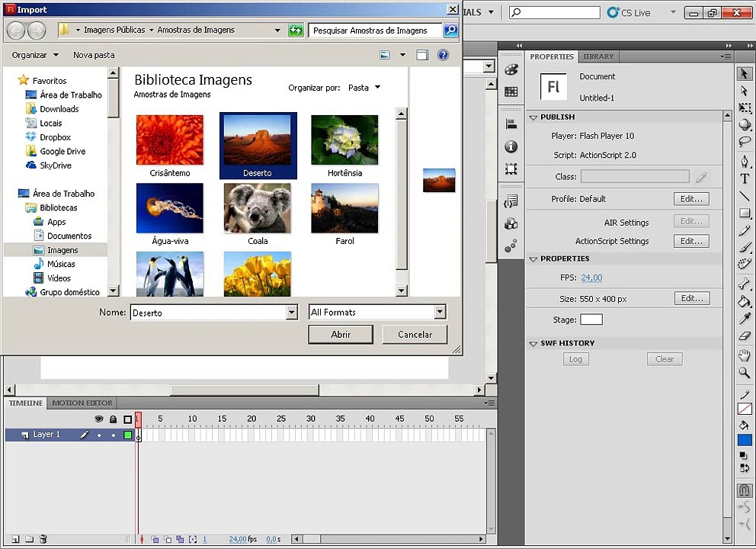Open the Stage color swatch
Image resolution: width=756 pixels, height=549 pixels.
pyautogui.click(x=591, y=319)
